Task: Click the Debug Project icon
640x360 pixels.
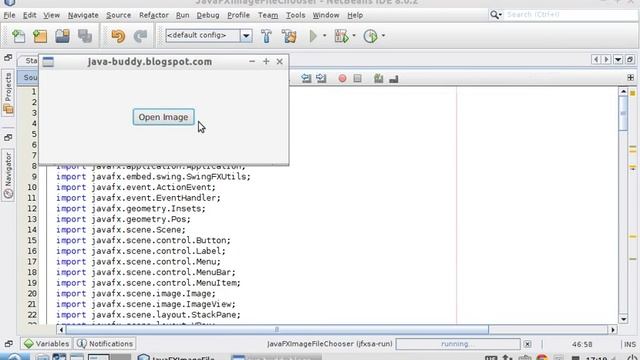Action: click(341, 36)
